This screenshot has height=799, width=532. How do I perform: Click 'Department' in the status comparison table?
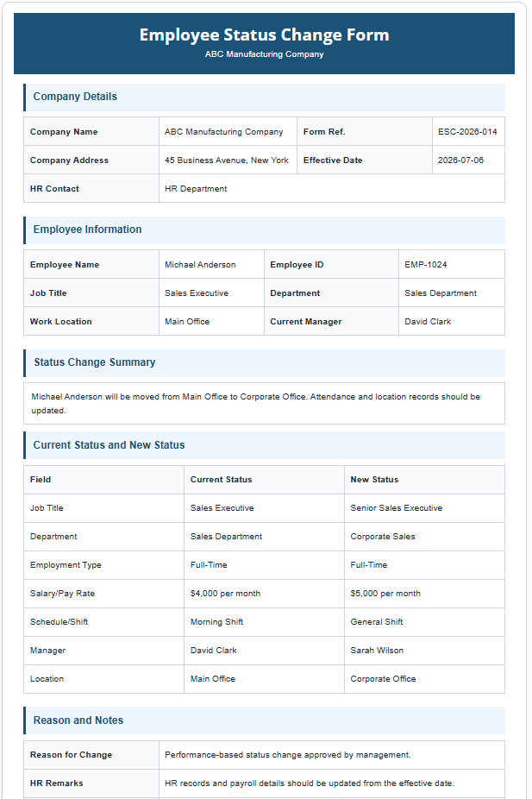pos(53,537)
